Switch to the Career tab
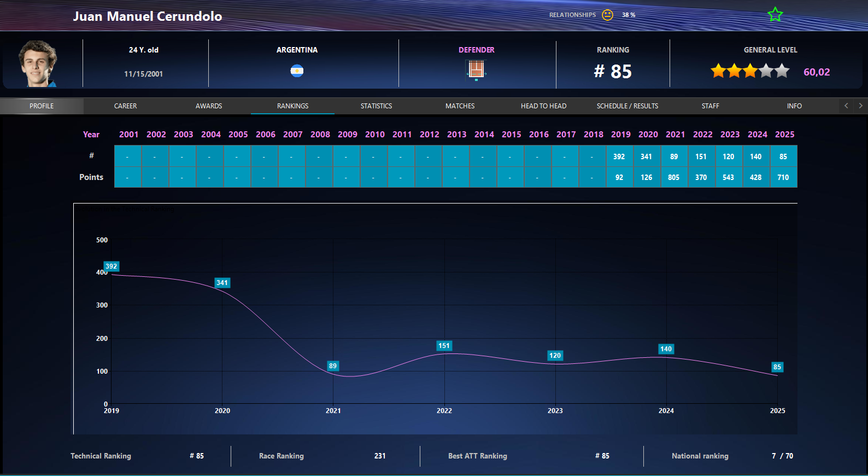Image resolution: width=868 pixels, height=476 pixels. (x=126, y=106)
